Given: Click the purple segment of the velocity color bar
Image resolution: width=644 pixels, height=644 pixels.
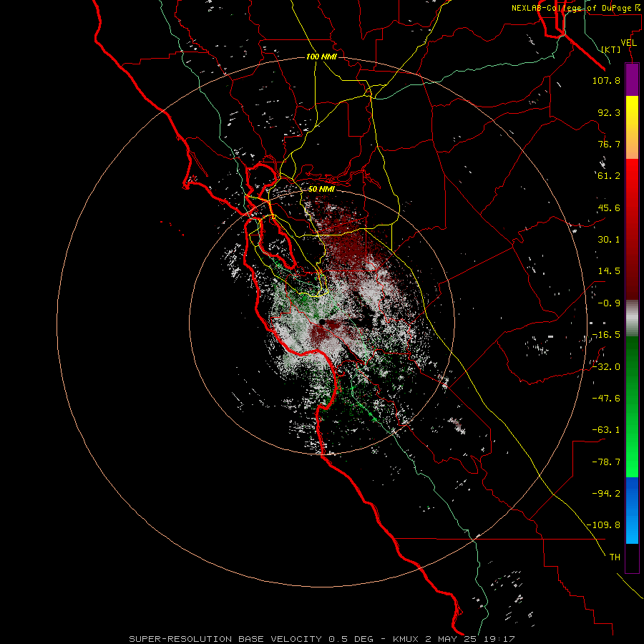Looking at the screenshot, I should tap(632, 79).
